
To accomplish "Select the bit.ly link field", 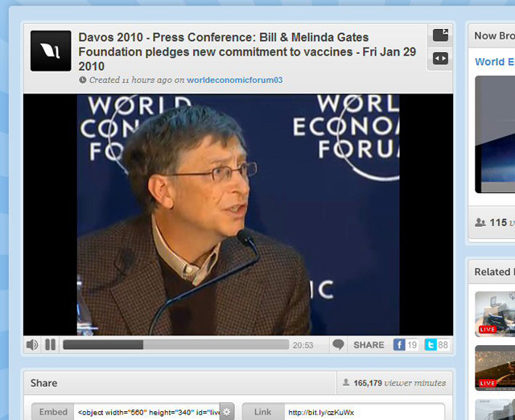I will pyautogui.click(x=365, y=412).
